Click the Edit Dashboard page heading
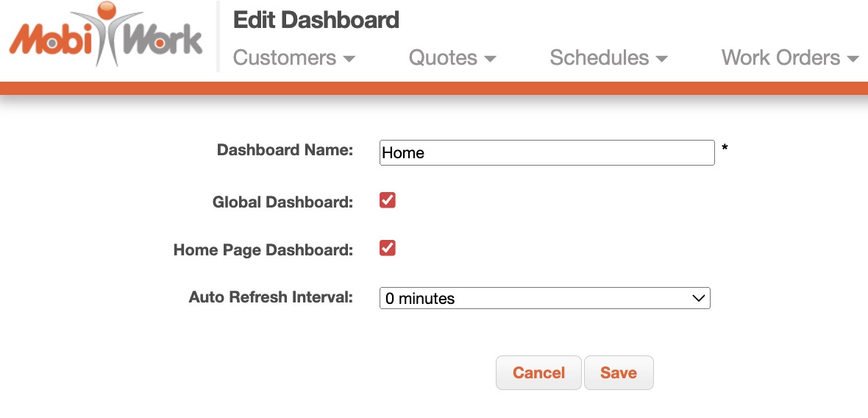Screen dimensions: 868x418 pos(316,20)
